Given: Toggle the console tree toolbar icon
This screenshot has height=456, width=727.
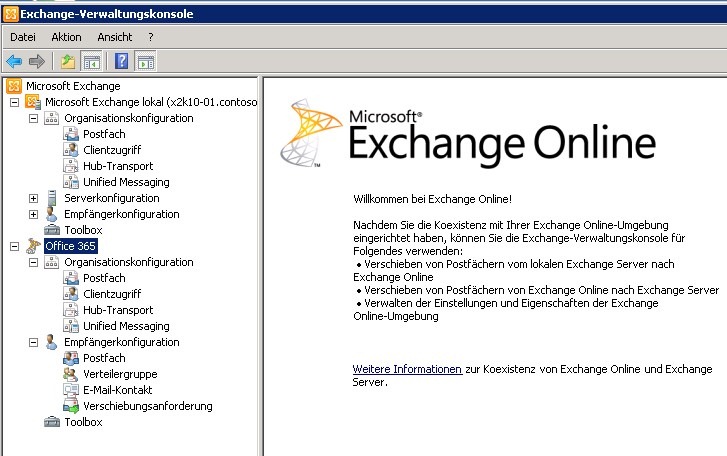Looking at the screenshot, I should click(x=91, y=61).
